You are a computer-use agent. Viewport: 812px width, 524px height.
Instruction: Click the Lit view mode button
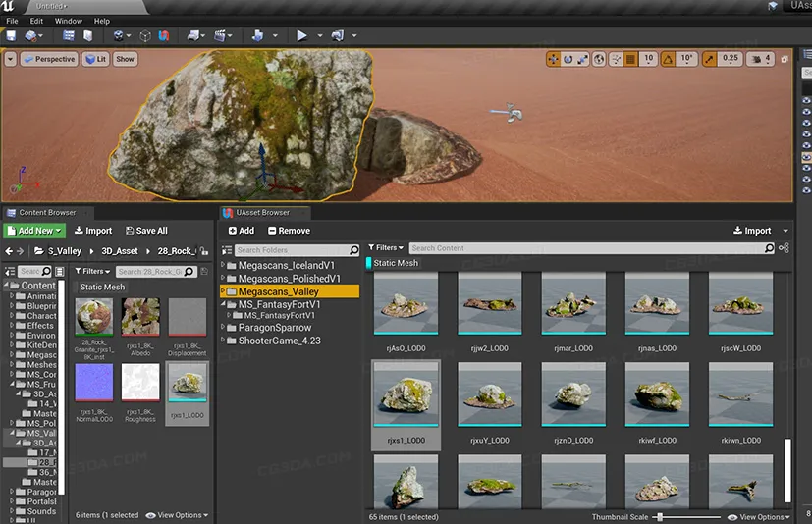(96, 59)
